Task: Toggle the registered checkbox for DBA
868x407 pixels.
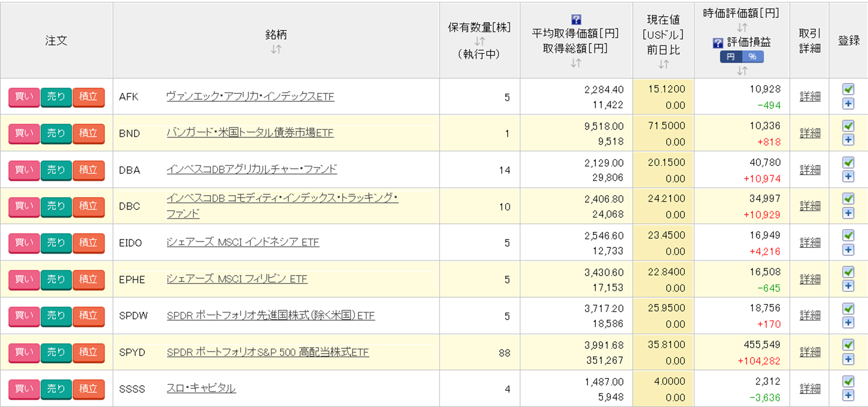Action: click(848, 162)
